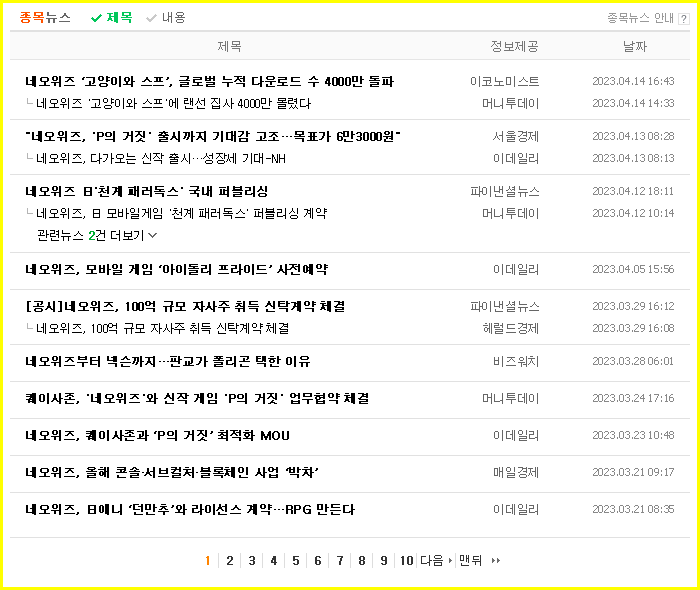Open [공시] 100억 규모 자사주 취득 article
Viewport: 700px width, 590px height.
click(x=185, y=306)
